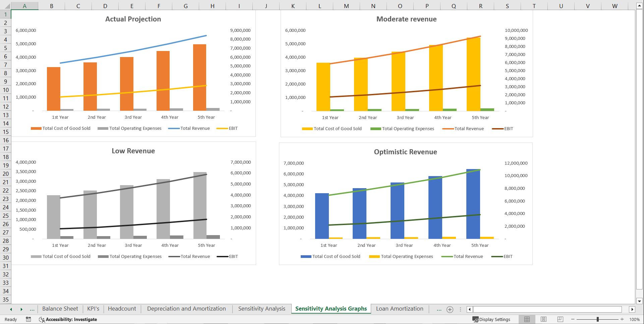Zoom out using the minus button

572,319
